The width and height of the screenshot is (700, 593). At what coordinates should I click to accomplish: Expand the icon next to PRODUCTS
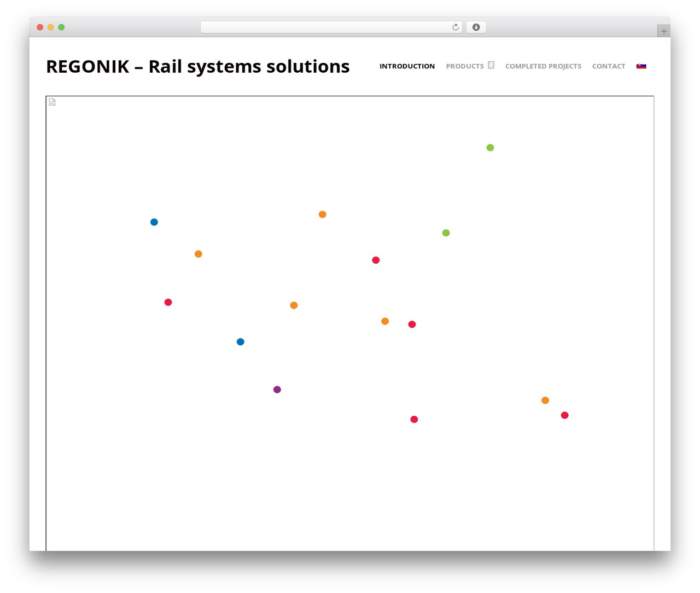pos(491,65)
